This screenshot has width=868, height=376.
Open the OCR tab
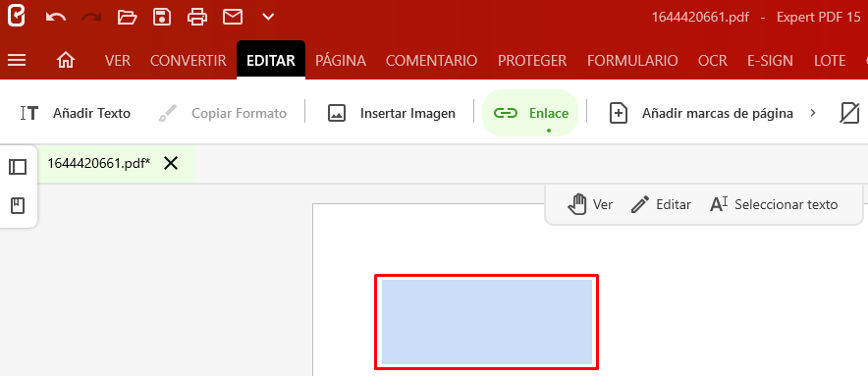(x=713, y=60)
